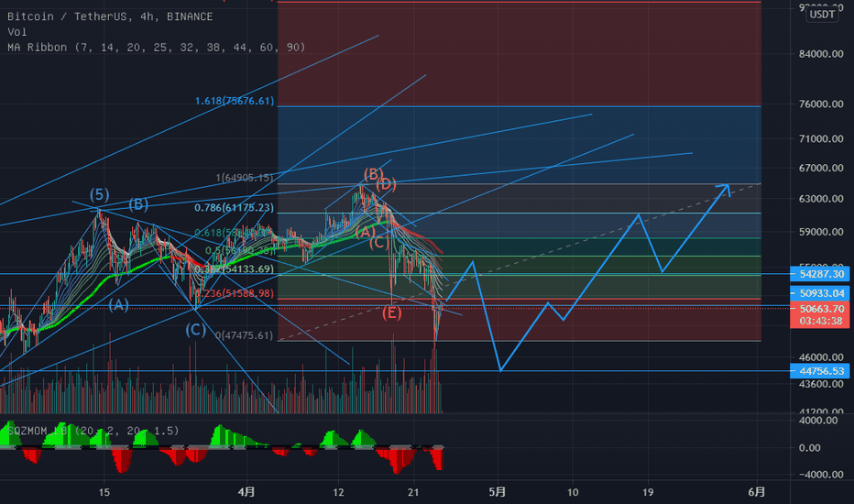Viewport: 854px width, 504px height.
Task: Select the 0.786(61175.23) Fibonacci label
Action: pos(235,208)
